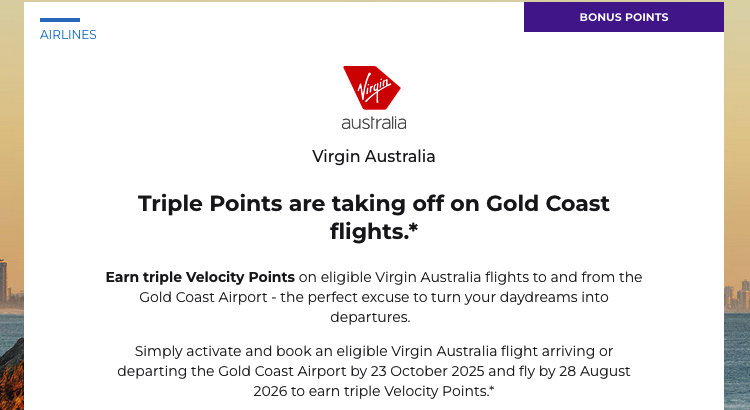Click the Virgin Australia partner name text
Viewport: 750px width, 410px height.
coord(374,156)
